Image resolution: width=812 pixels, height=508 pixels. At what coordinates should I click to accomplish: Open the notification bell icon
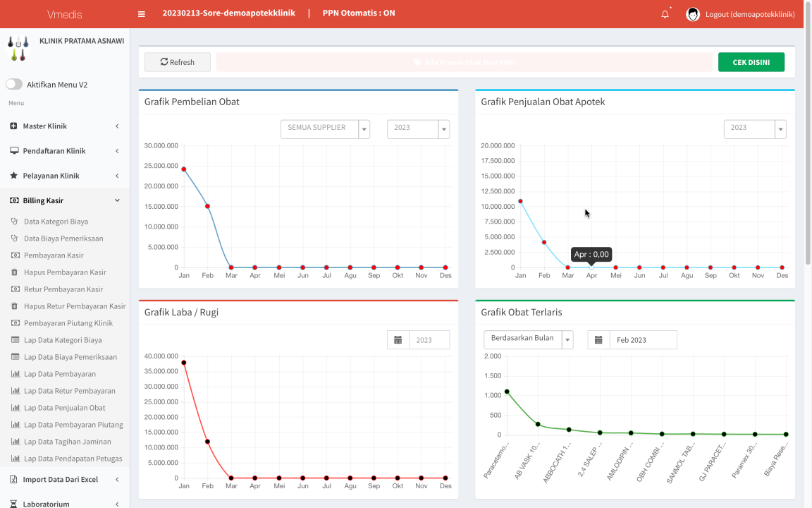tap(665, 14)
